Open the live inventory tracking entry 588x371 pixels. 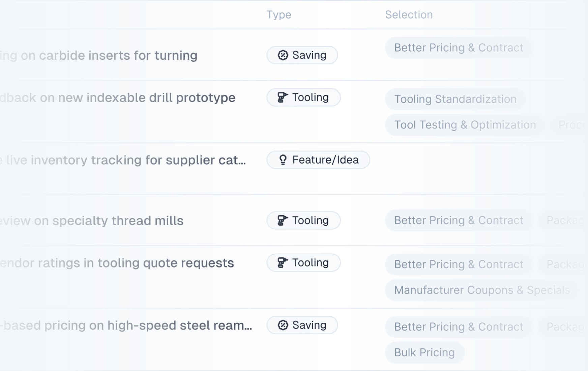tap(123, 160)
